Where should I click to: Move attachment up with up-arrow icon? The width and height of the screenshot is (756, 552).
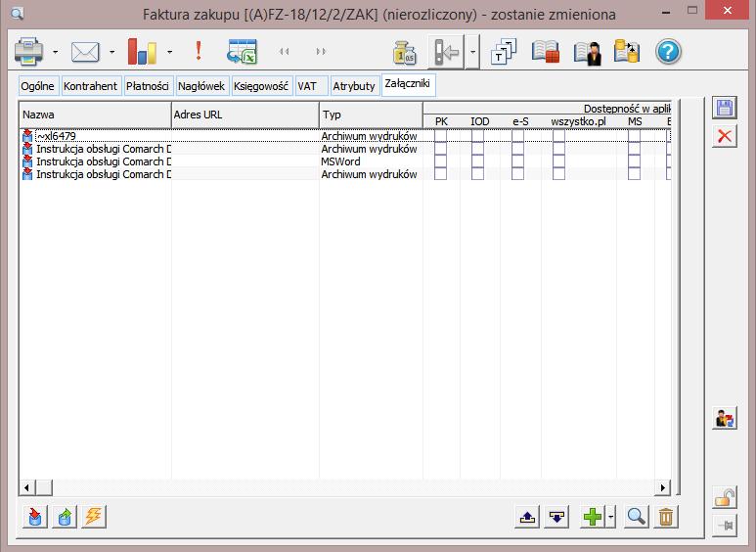coord(527,517)
